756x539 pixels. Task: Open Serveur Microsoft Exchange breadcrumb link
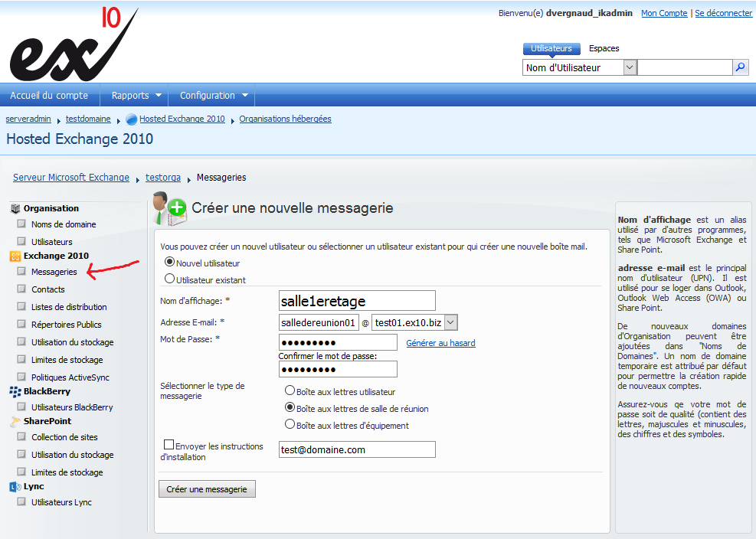[71, 178]
